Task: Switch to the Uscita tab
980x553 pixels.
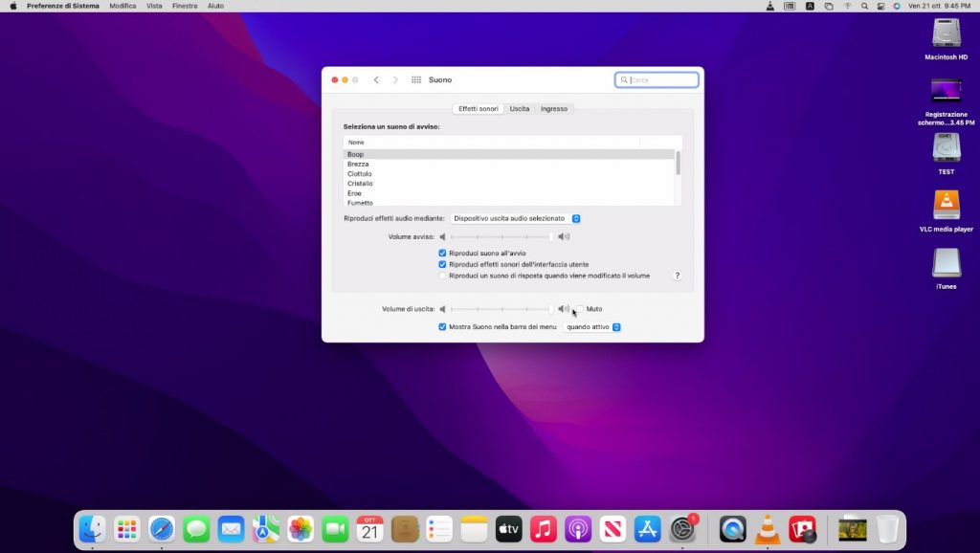Action: click(519, 109)
